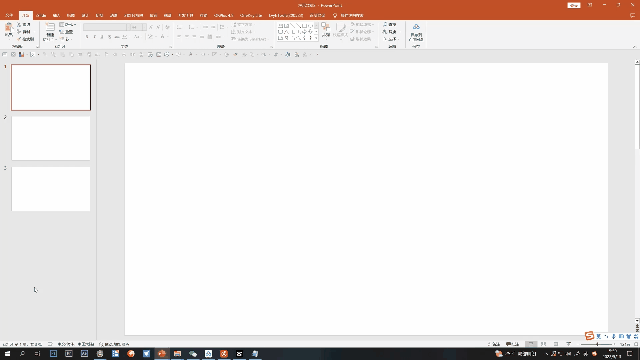This screenshot has width=640, height=360.
Task: Click the cloud save button at the ribbon's right end
Action: coord(416,32)
